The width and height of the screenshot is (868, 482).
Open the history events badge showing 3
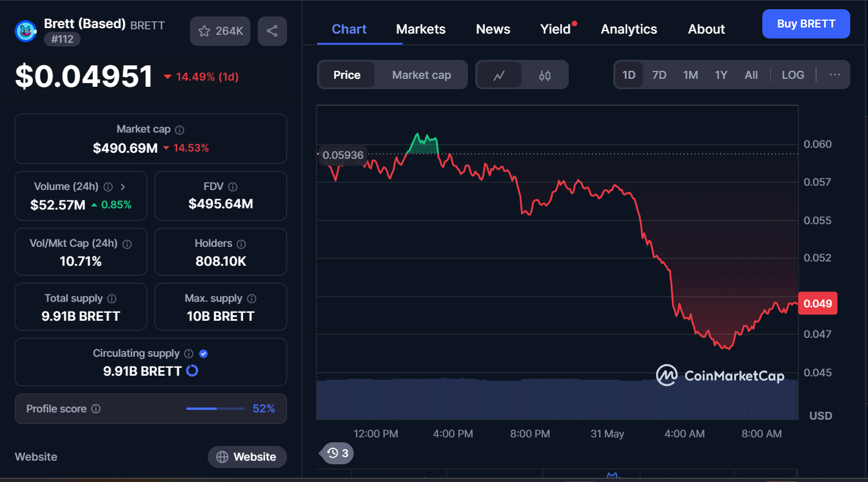tap(337, 453)
